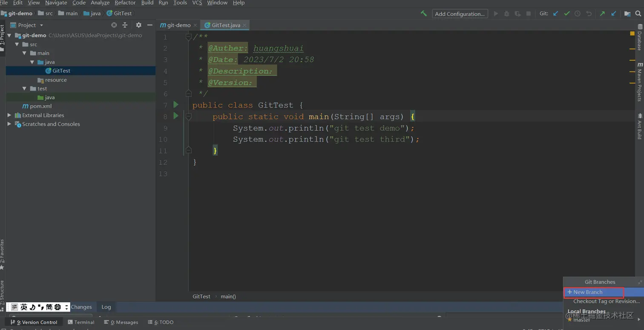The image size is (644, 330).
Task: Run the GitTest class from gutter line 7
Action: (x=175, y=104)
